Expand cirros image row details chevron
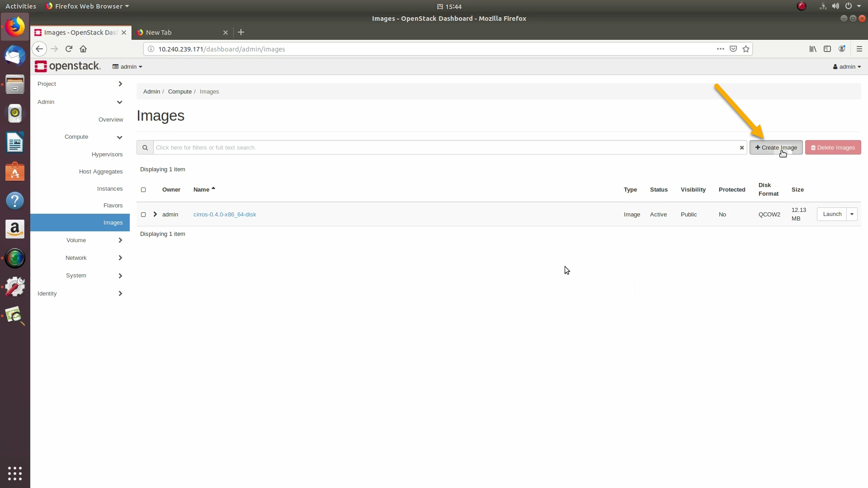Viewport: 868px width, 488px height. tap(155, 214)
